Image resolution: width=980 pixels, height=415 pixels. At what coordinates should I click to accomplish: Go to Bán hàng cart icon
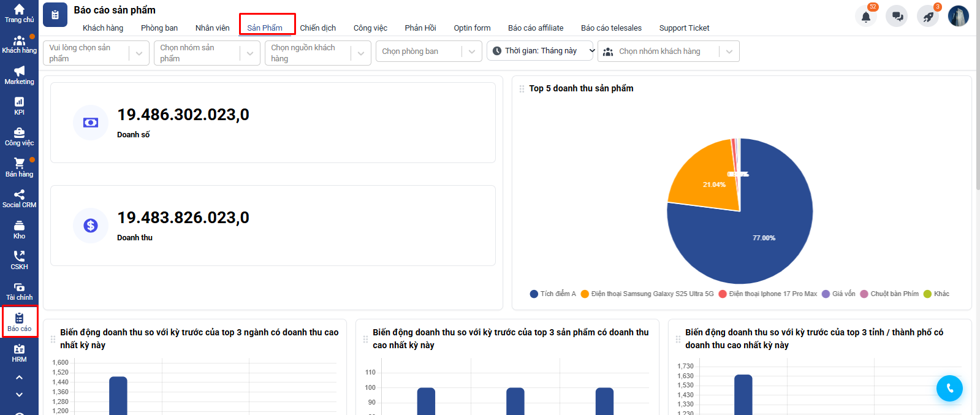[x=19, y=167]
